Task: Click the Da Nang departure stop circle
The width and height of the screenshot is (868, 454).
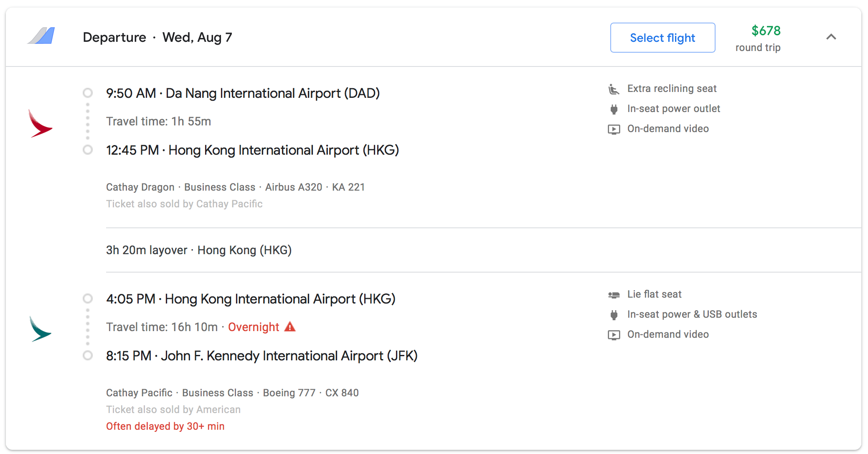Action: pyautogui.click(x=88, y=92)
